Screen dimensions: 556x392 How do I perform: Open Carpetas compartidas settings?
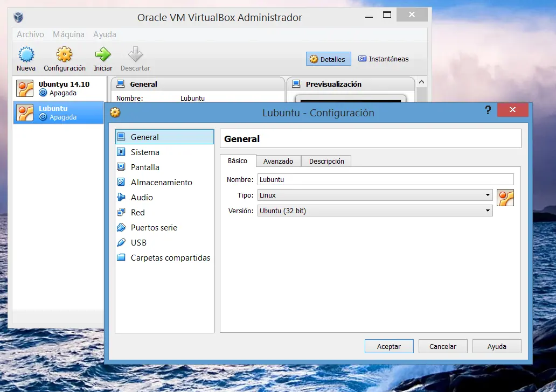[x=124, y=257]
